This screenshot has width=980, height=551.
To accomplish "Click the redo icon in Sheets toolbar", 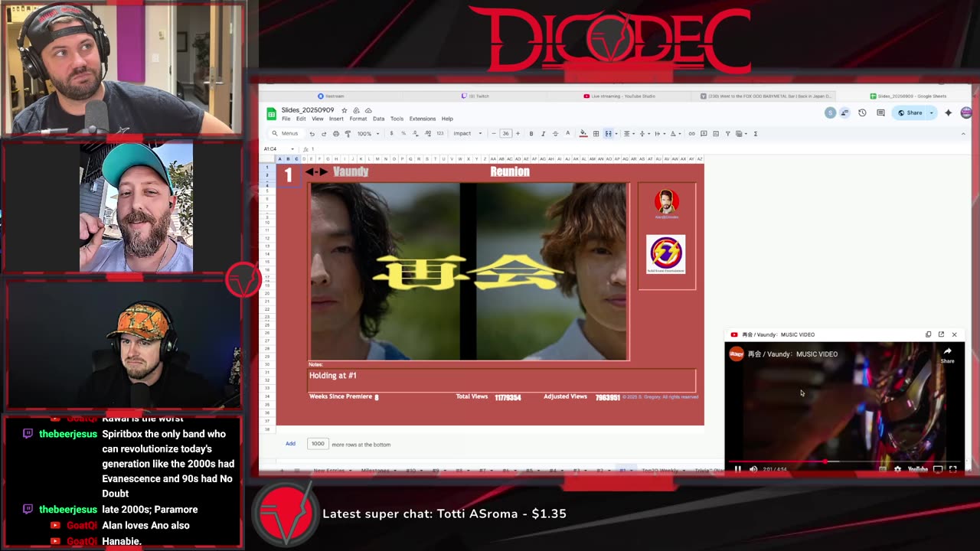I will [x=324, y=134].
